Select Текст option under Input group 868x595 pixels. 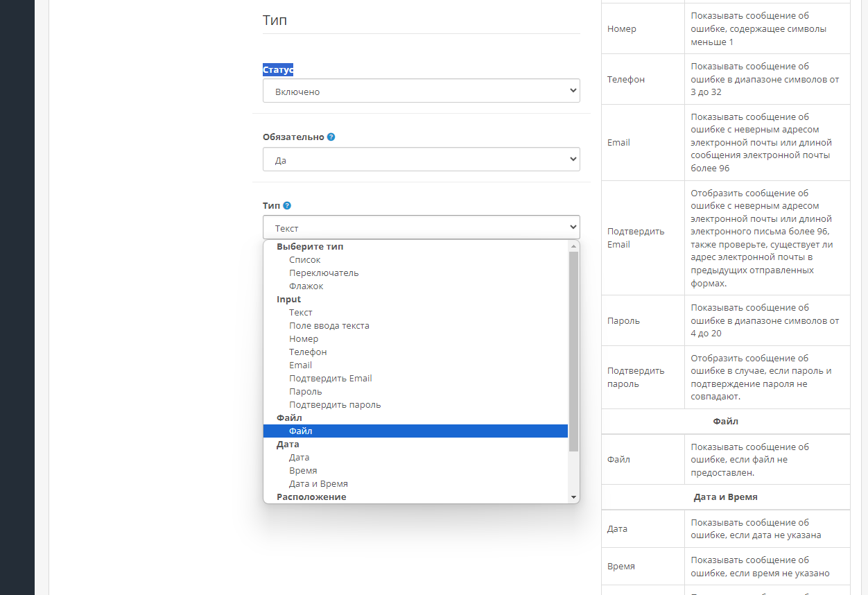301,313
